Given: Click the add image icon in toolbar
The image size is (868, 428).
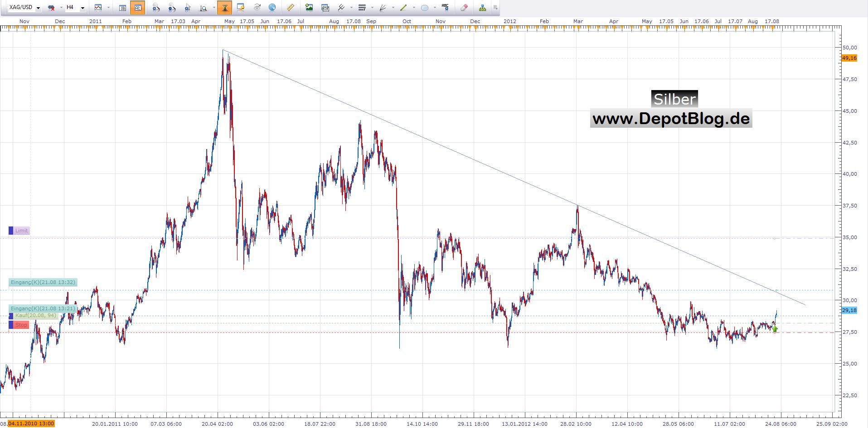Looking at the screenshot, I should [309, 8].
